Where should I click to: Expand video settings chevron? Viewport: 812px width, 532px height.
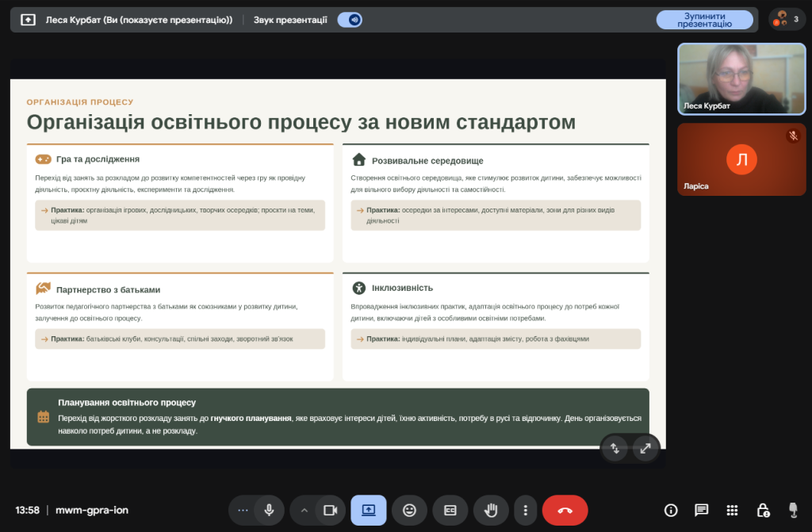click(304, 510)
